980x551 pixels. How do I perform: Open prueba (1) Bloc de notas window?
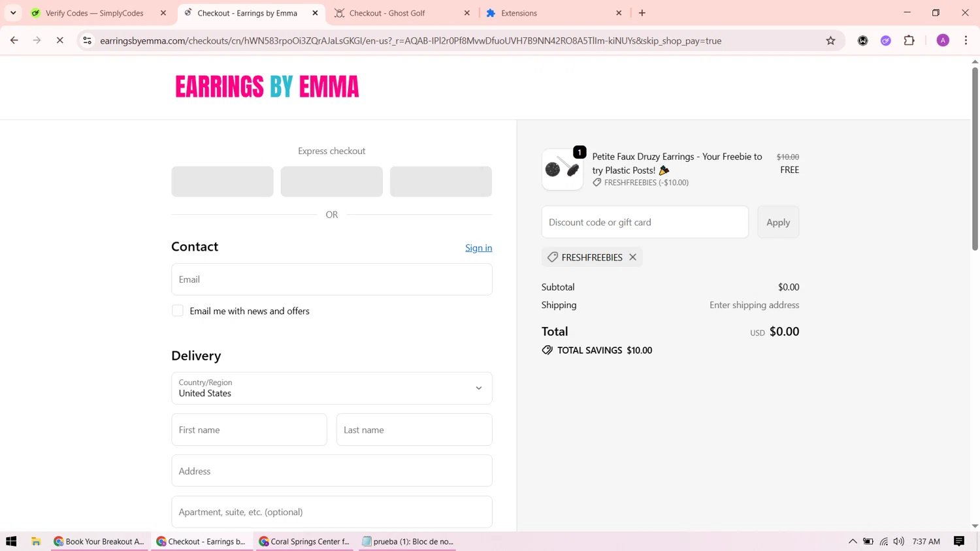(x=408, y=541)
